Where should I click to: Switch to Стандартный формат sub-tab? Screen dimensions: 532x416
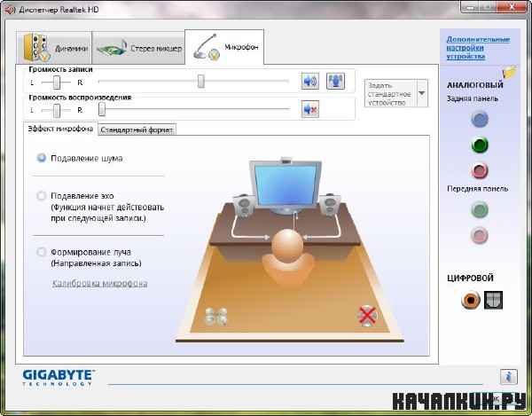(x=137, y=130)
